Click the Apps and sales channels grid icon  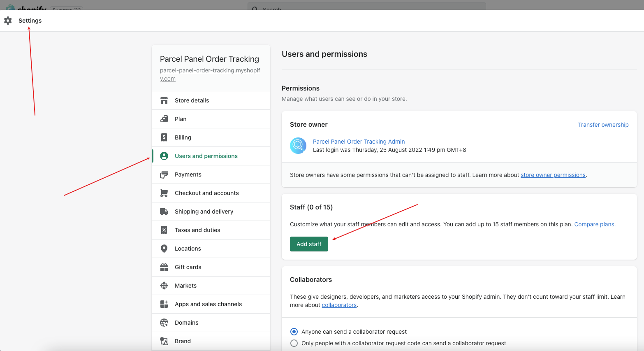[x=164, y=304]
